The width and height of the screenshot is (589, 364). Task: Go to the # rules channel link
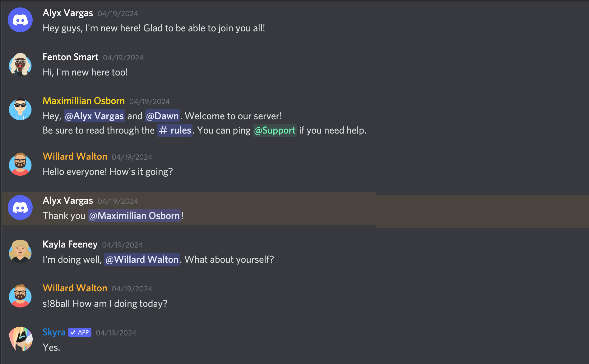[175, 130]
